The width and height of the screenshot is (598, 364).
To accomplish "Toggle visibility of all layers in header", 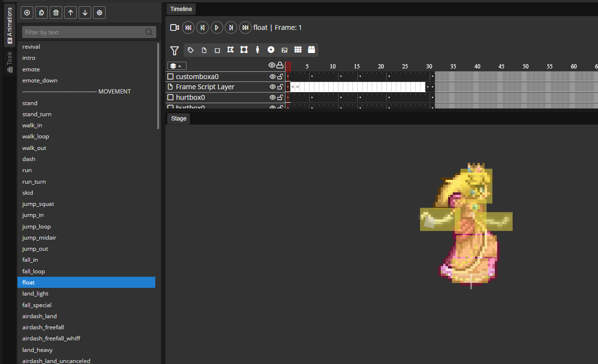I will [x=272, y=66].
